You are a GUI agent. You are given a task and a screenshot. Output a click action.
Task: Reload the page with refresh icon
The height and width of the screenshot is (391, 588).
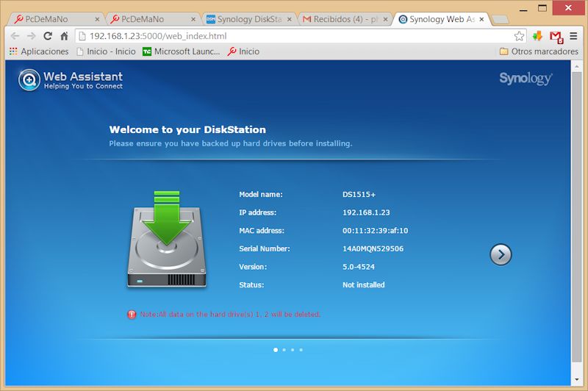click(48, 36)
